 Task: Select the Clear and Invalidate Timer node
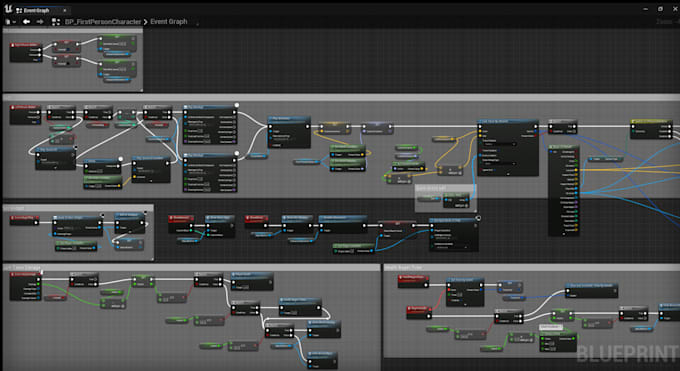(x=592, y=290)
